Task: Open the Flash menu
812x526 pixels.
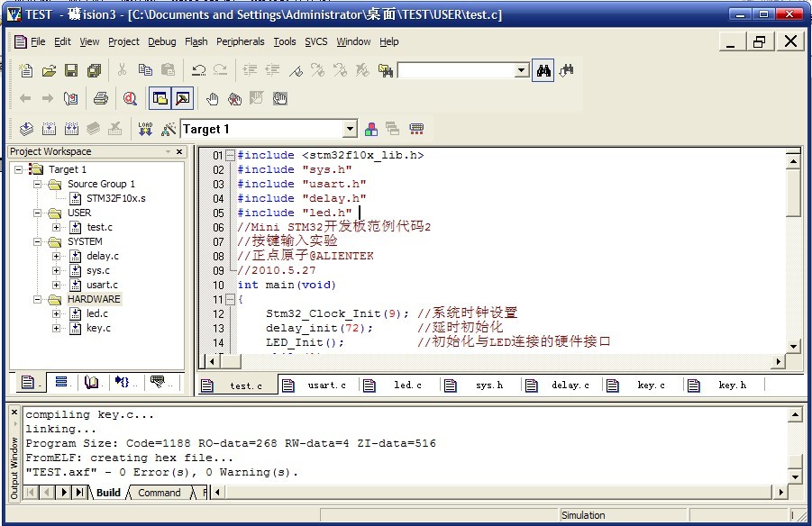Action: [196, 42]
